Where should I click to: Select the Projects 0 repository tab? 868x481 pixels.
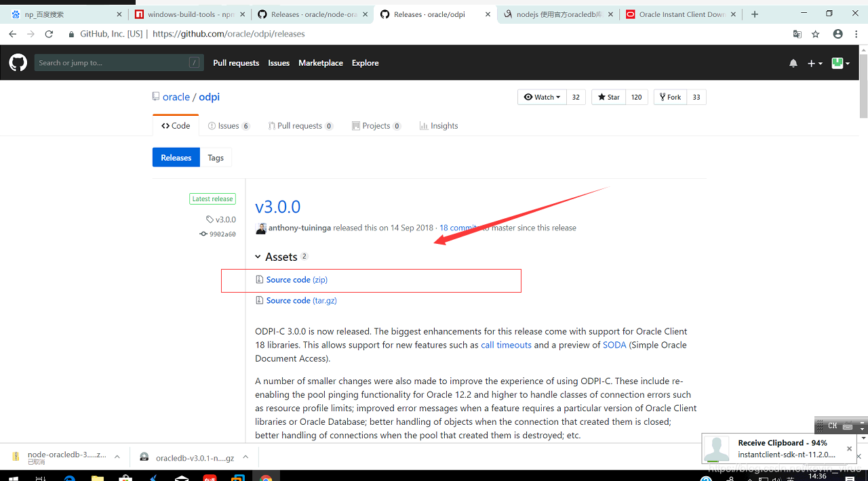point(376,126)
